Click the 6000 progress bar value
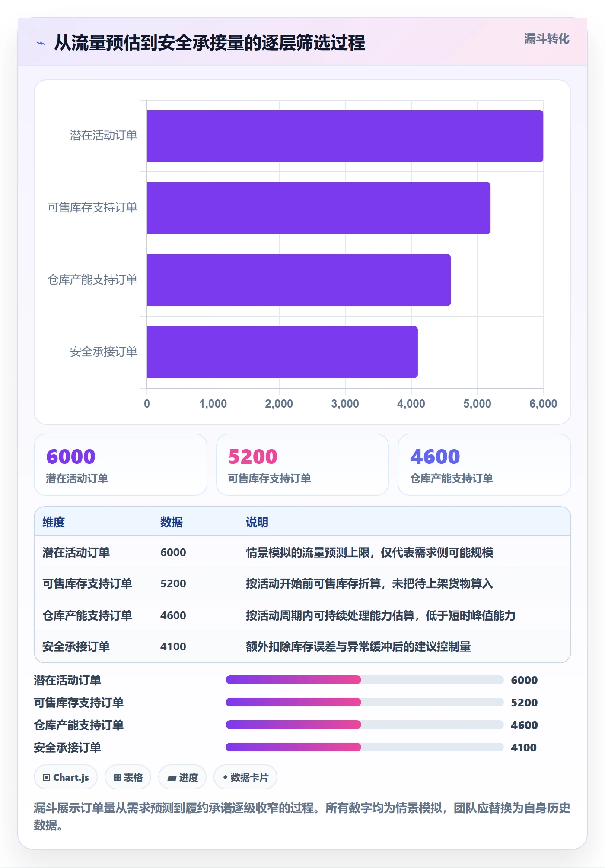 pyautogui.click(x=524, y=680)
